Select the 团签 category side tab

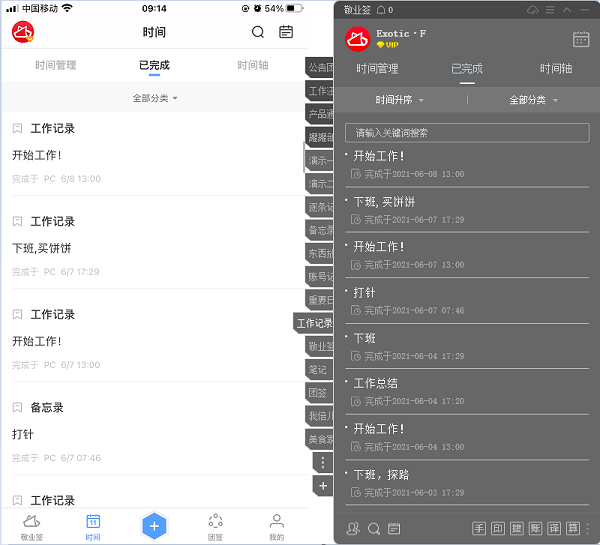coord(320,393)
